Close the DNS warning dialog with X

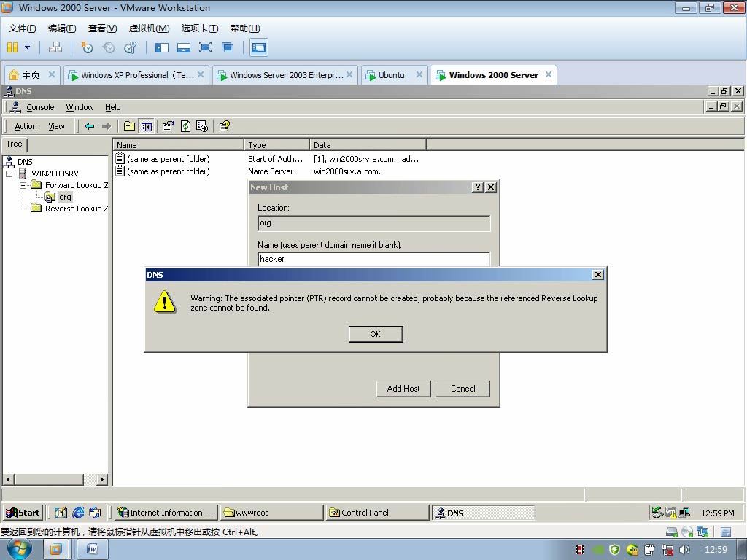[598, 275]
